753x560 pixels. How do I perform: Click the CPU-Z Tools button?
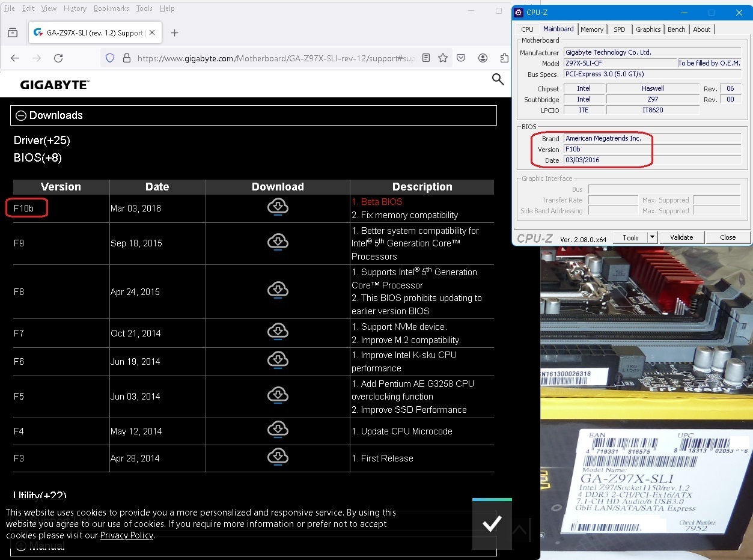630,237
